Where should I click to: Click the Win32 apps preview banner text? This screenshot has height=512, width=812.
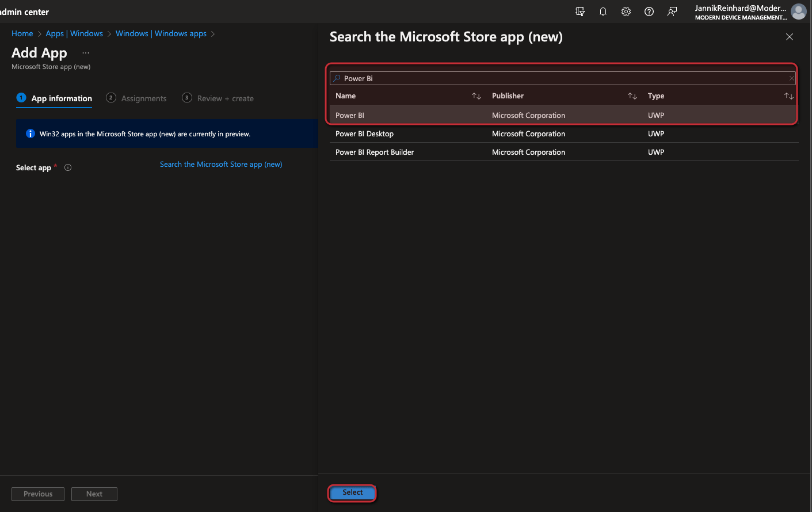(145, 134)
